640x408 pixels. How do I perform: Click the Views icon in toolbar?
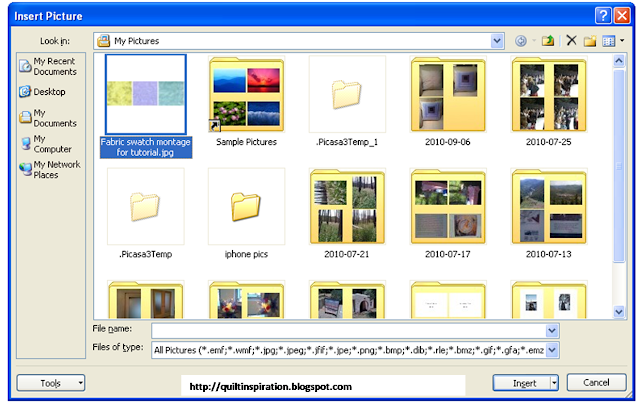609,41
